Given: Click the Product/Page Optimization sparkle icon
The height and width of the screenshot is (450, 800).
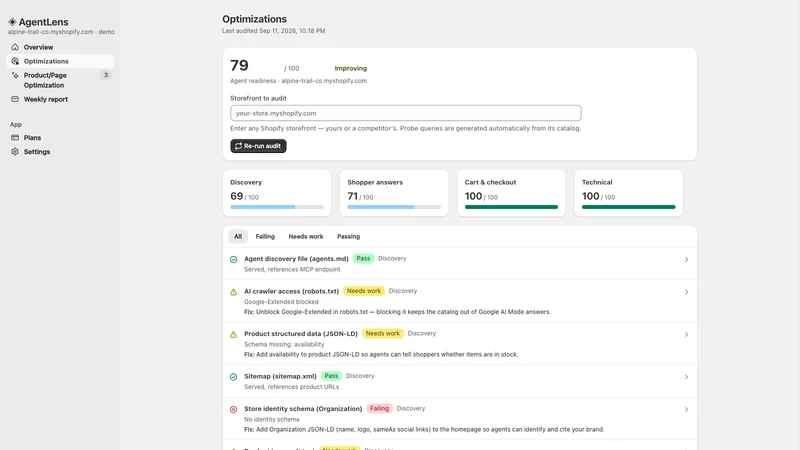Looking at the screenshot, I should click(15, 76).
